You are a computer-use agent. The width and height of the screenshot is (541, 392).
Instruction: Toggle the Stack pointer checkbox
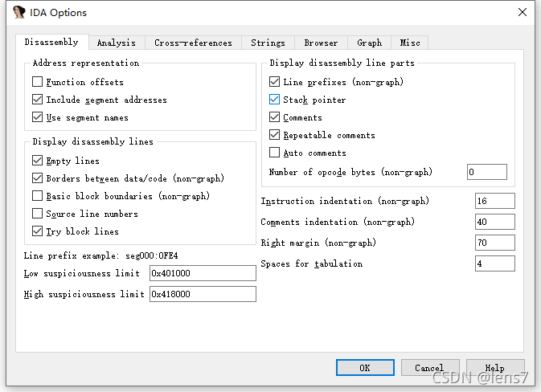click(274, 100)
